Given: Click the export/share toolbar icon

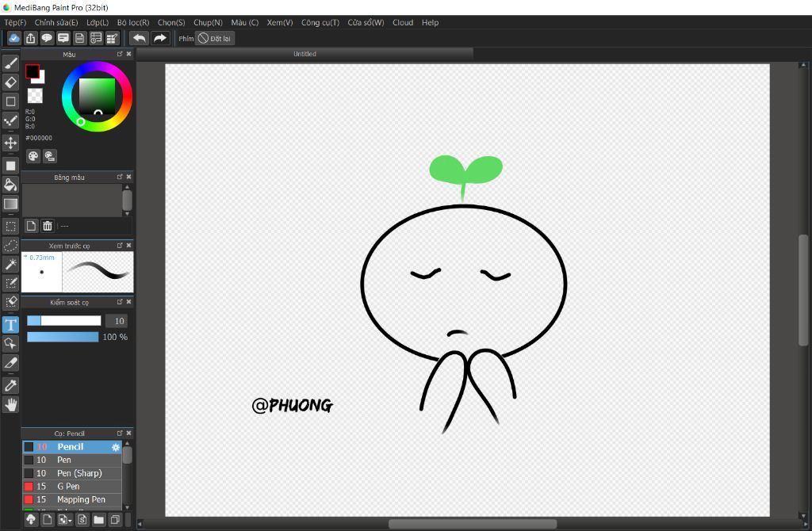Looking at the screenshot, I should pyautogui.click(x=31, y=38).
